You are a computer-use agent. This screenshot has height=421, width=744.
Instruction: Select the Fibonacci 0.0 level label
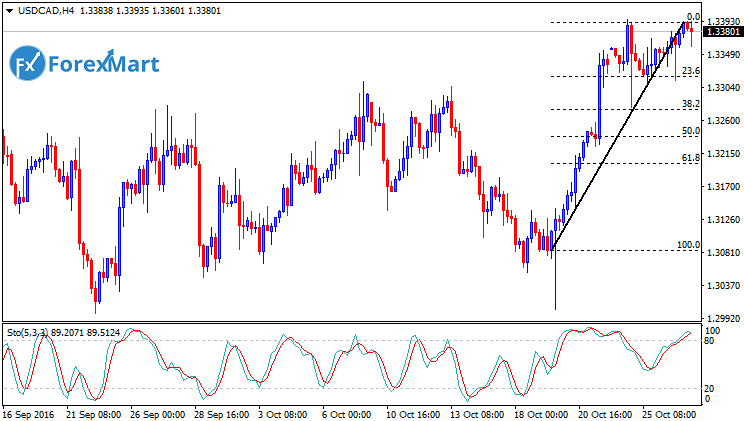tap(693, 17)
